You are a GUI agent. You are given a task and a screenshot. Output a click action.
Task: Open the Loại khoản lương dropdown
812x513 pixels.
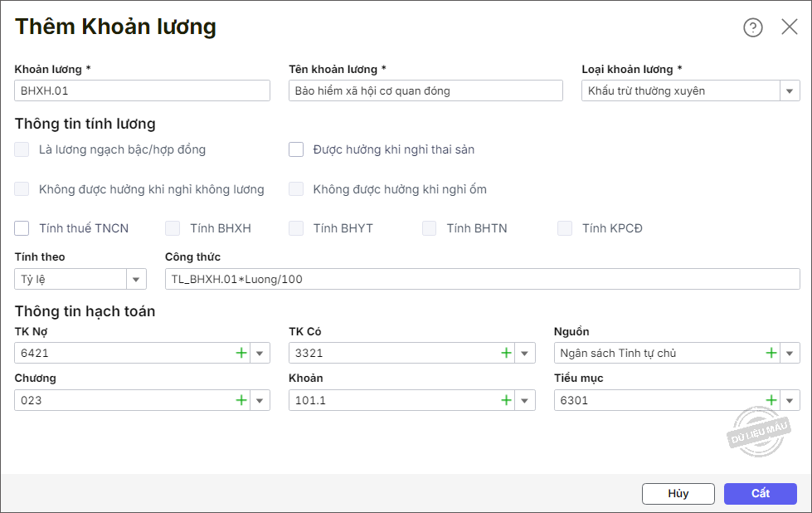pos(790,90)
